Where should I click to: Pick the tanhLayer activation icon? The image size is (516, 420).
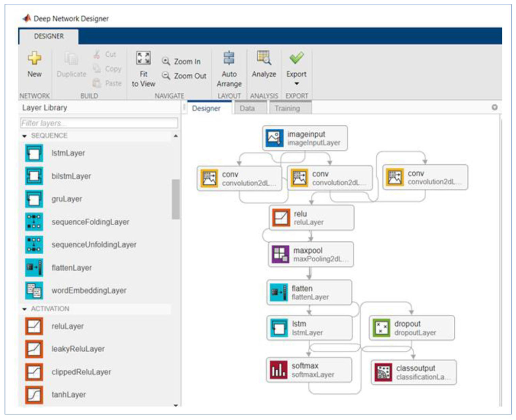point(34,395)
